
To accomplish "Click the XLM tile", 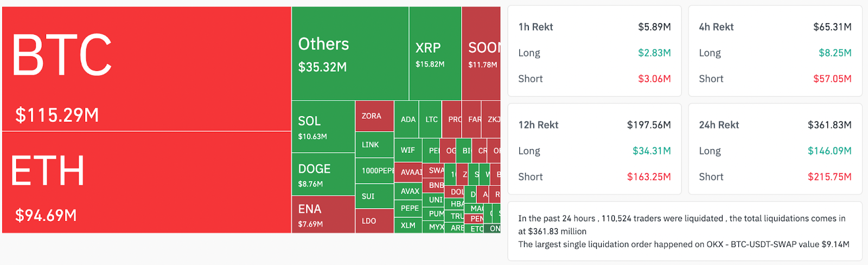I will [408, 225].
